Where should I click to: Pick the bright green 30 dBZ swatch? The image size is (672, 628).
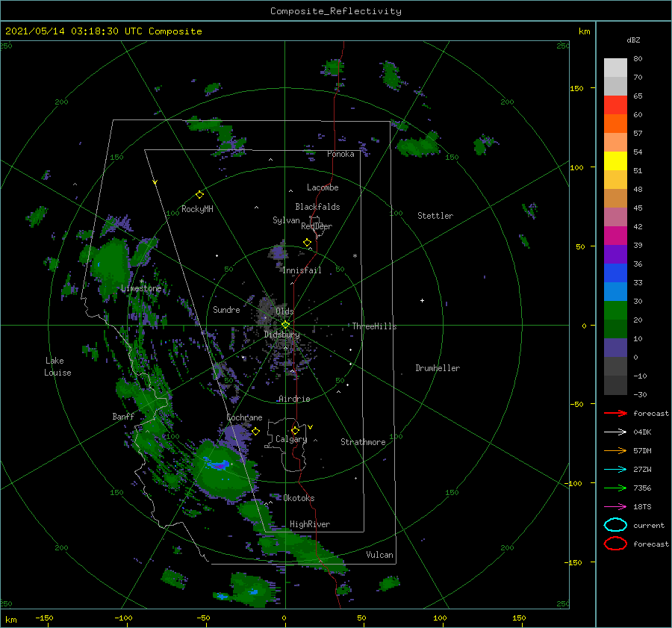point(615,311)
